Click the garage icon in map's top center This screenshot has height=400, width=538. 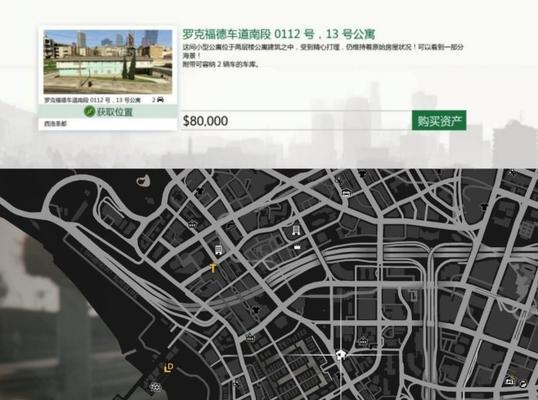click(346, 193)
